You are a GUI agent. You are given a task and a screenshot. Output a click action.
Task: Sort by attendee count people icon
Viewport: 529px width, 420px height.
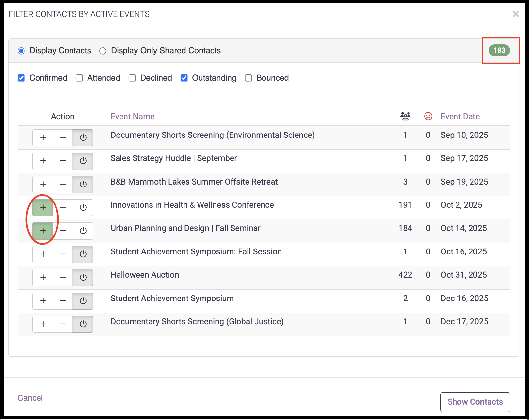[x=405, y=116]
